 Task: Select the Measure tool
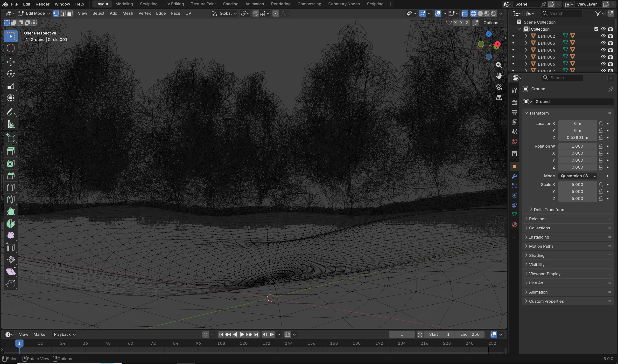[11, 124]
